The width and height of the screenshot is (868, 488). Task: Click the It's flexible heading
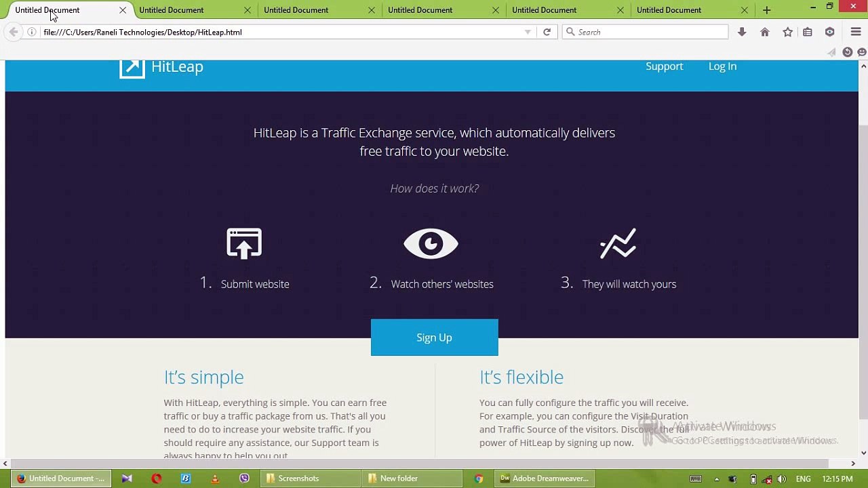pos(521,377)
